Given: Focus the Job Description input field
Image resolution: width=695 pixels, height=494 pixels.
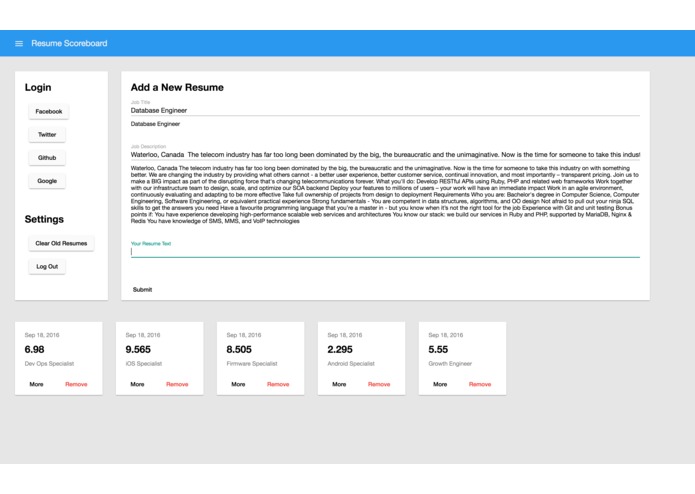Looking at the screenshot, I should click(x=385, y=155).
